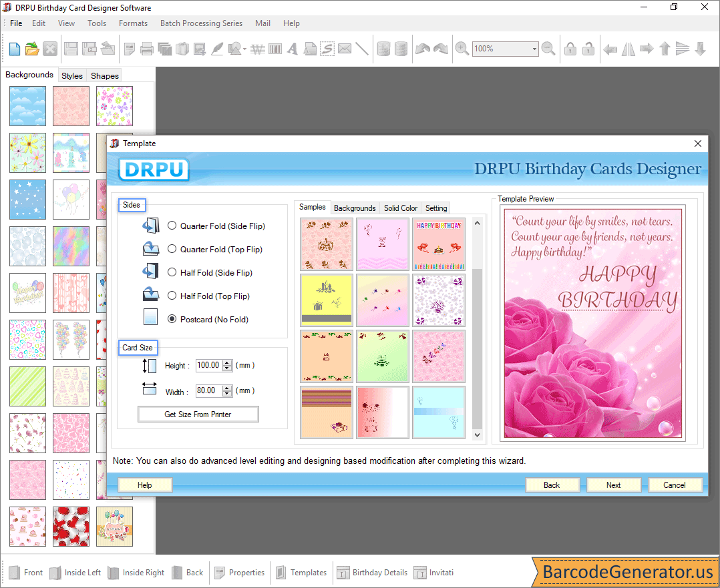Open the File menu

(16, 23)
